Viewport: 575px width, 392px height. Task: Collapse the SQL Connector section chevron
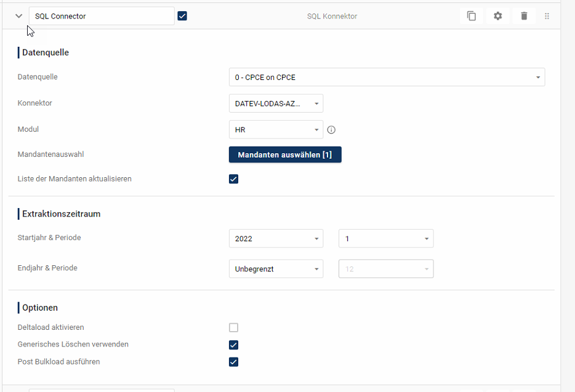click(18, 16)
